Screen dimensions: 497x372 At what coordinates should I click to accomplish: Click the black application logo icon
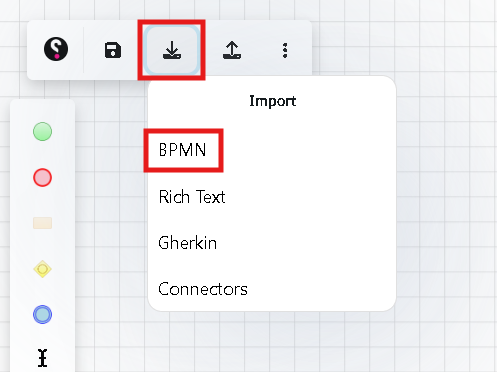coord(56,49)
